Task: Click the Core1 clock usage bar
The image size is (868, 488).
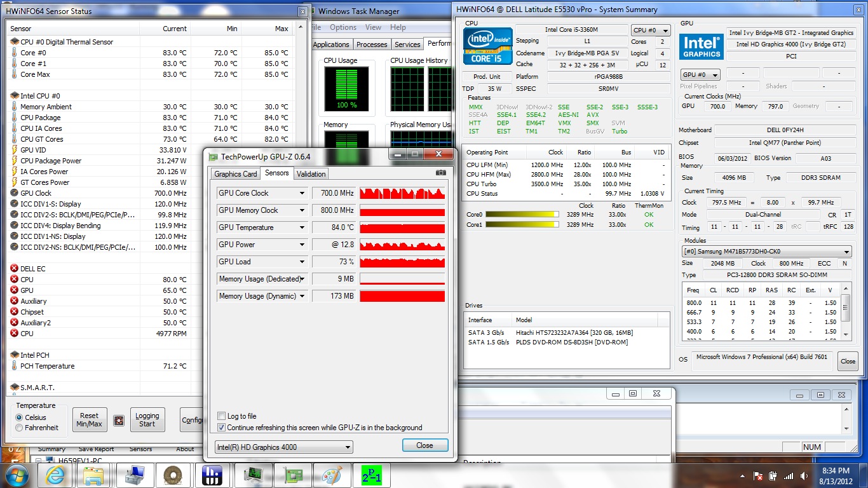Action: click(x=522, y=225)
